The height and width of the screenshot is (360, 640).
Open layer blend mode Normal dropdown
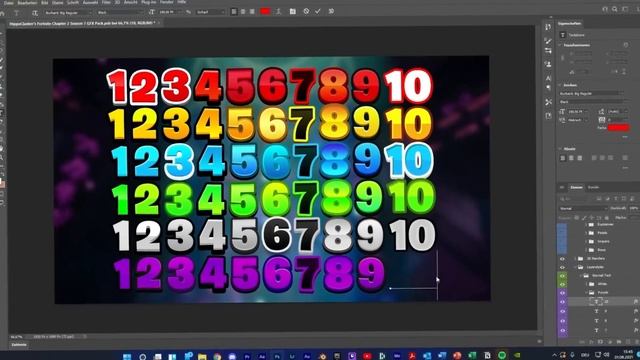(584, 209)
